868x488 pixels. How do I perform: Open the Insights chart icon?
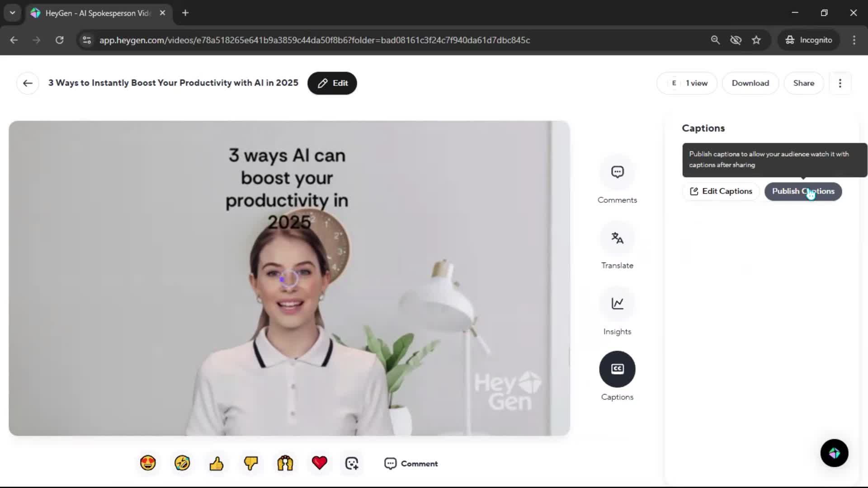click(x=617, y=304)
